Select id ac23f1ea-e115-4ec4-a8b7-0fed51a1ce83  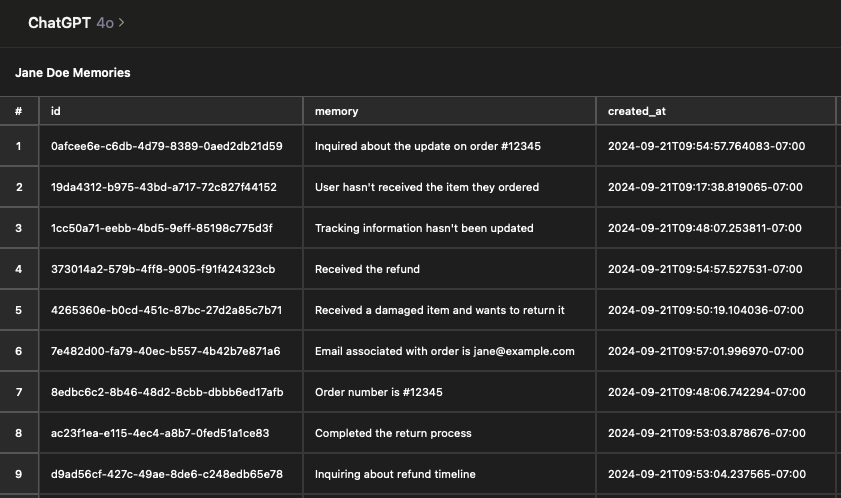tap(160, 433)
